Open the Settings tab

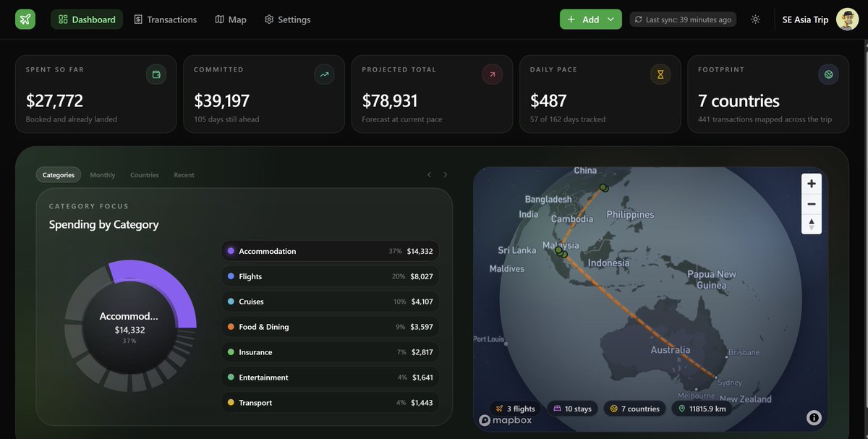click(287, 20)
